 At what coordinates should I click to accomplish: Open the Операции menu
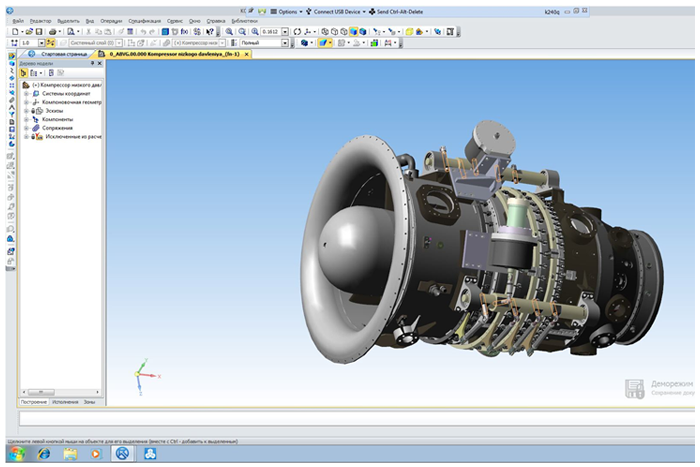(x=111, y=21)
